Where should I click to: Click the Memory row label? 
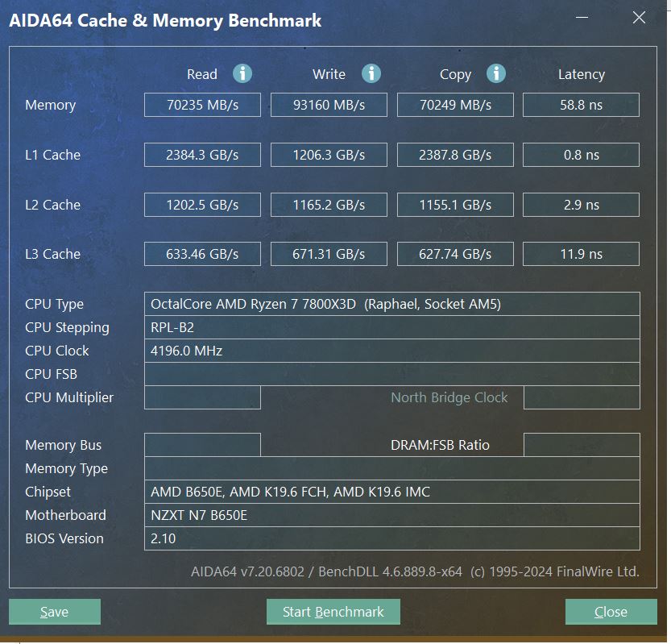click(51, 106)
